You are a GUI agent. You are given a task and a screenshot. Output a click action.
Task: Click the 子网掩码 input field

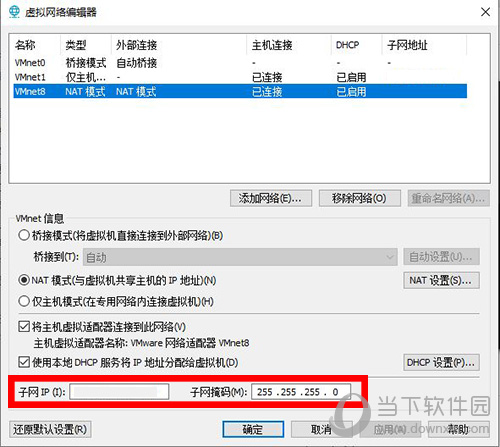point(301,392)
